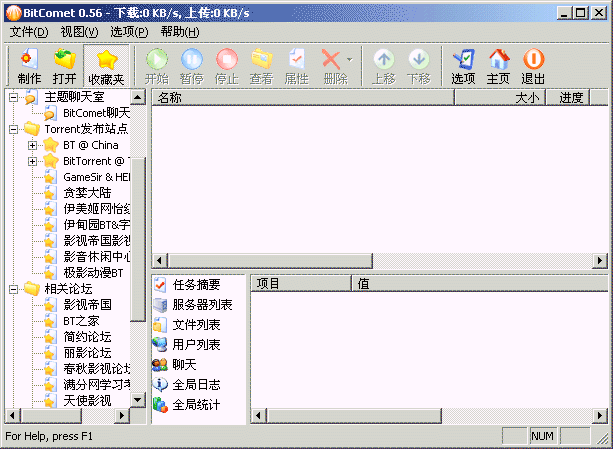Click task list horizontal scroll right arrow
The width and height of the screenshot is (613, 449).
600,260
